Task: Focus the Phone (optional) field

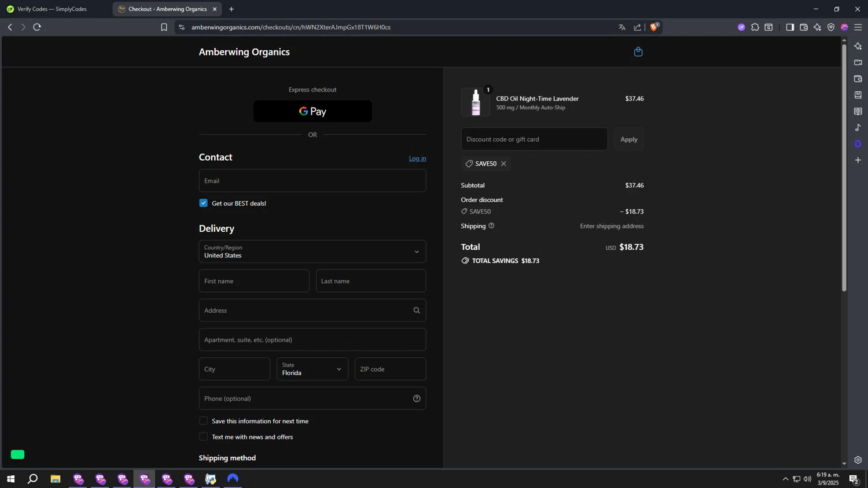Action: 312,398
